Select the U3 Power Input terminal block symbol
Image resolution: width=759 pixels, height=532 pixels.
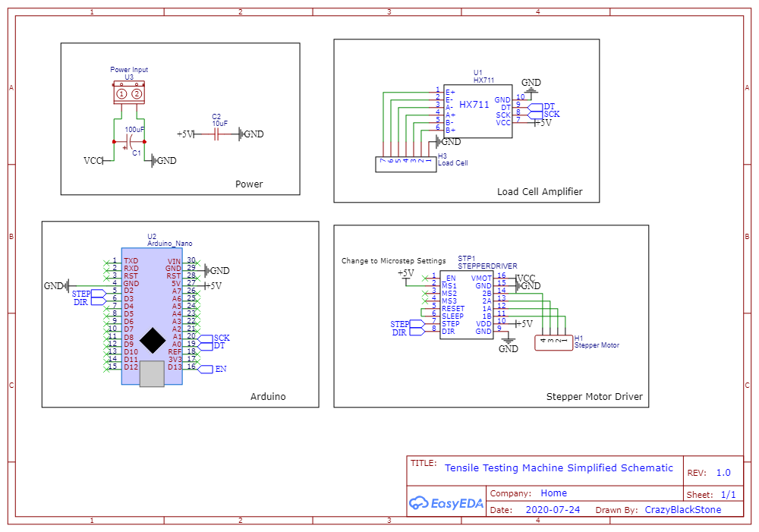coord(129,93)
